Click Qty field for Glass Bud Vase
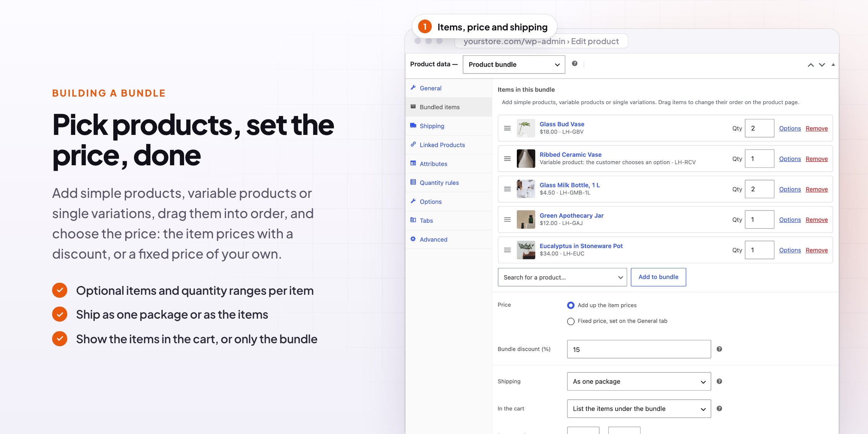The height and width of the screenshot is (434, 868). pos(759,128)
